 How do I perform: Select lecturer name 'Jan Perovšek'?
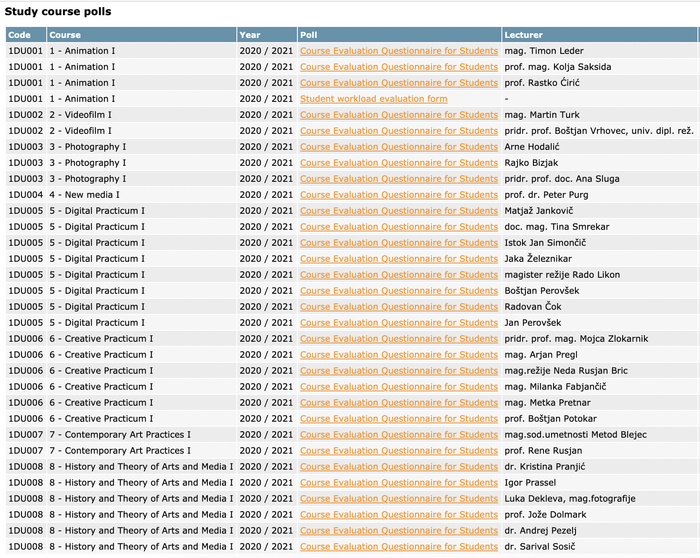(533, 323)
